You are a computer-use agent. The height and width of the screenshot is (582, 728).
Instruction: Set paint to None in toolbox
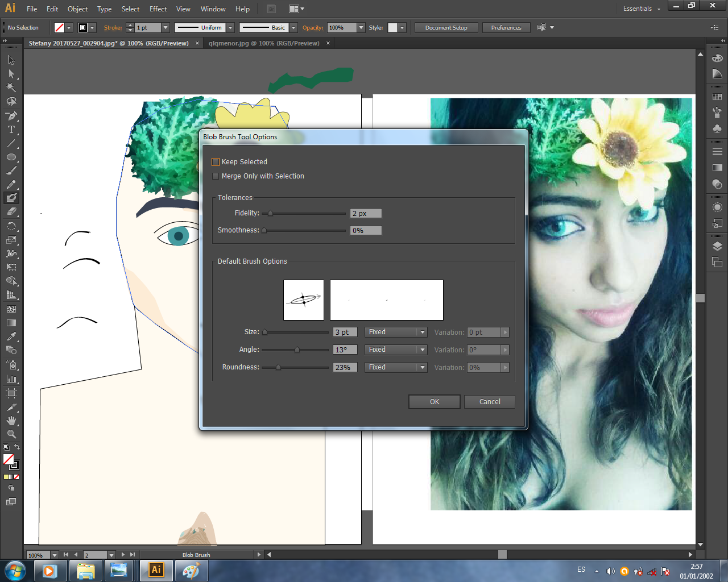coord(16,477)
